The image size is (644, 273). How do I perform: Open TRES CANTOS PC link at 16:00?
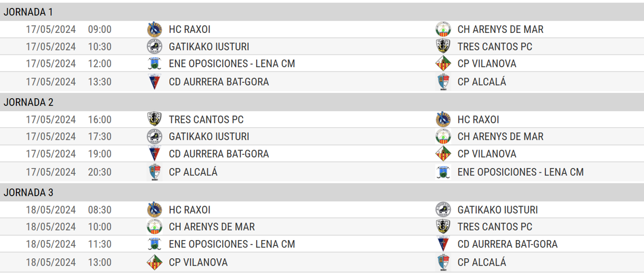(206, 120)
